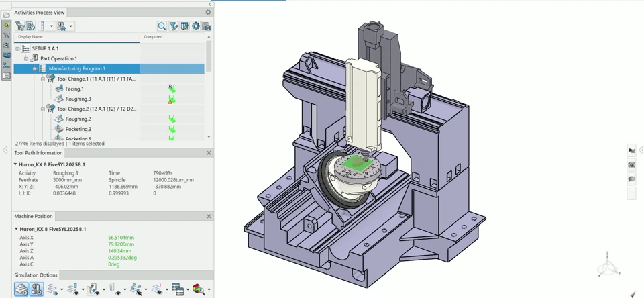Click the speech bubble comment icon

coord(631,179)
